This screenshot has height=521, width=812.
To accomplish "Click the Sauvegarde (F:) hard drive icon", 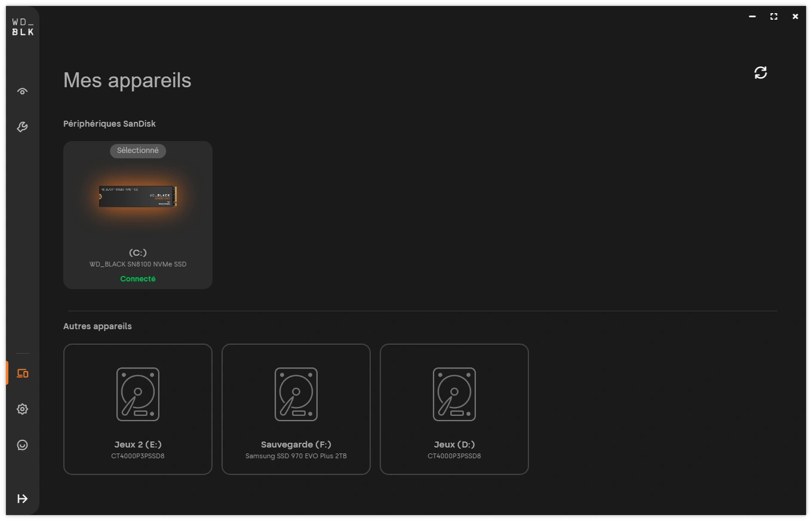I will (x=296, y=394).
